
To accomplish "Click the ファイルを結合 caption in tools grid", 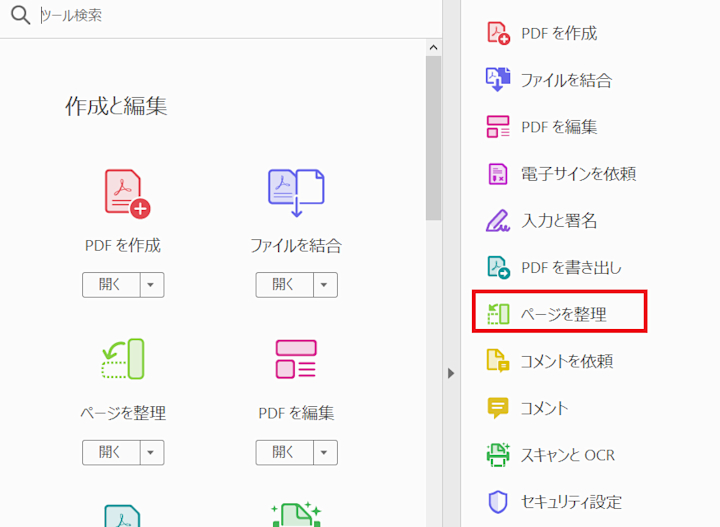I will coord(296,246).
